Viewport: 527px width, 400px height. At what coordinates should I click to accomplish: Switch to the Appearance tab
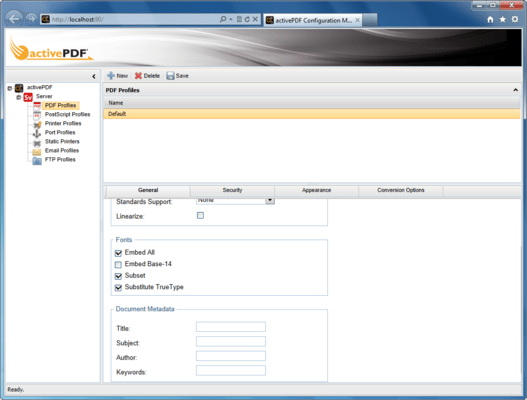coord(317,190)
